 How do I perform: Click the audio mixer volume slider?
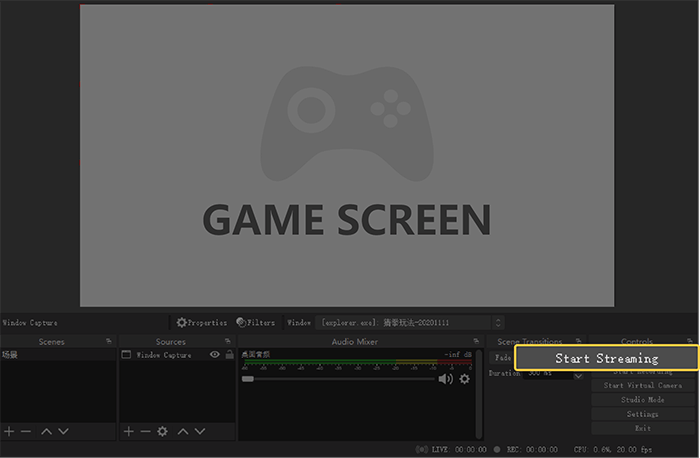(x=340, y=379)
